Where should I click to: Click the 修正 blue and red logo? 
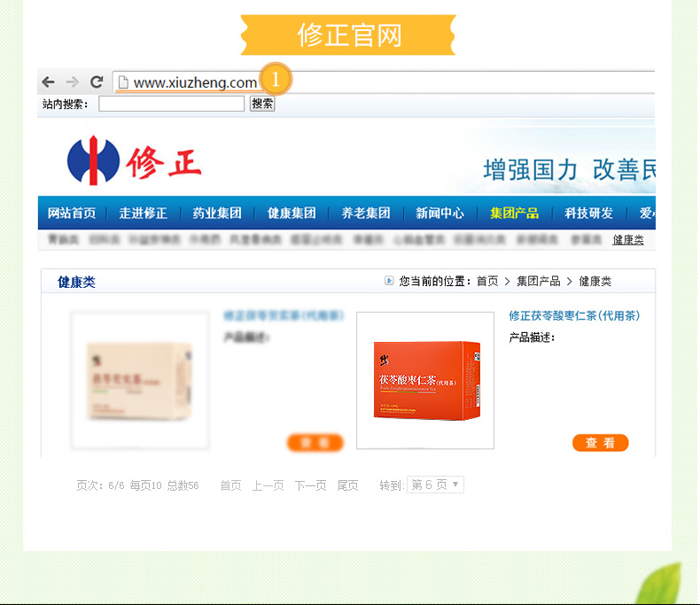[134, 160]
